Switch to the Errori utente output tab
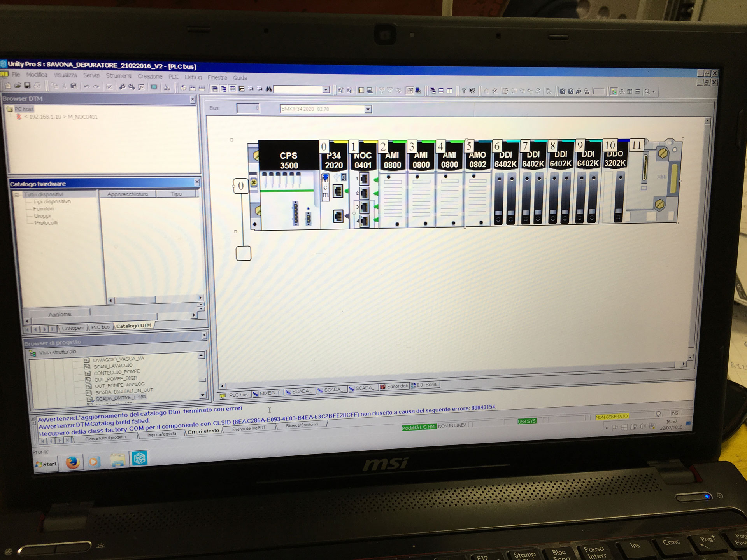This screenshot has height=560, width=747. (x=203, y=431)
